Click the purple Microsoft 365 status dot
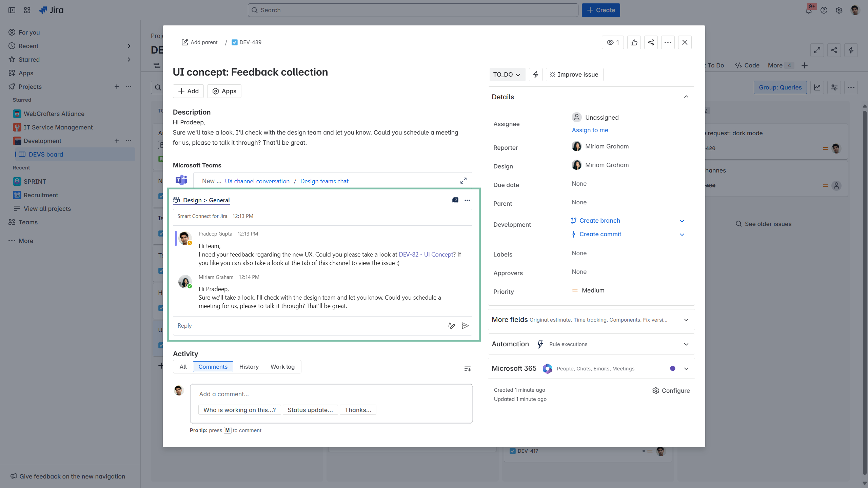The image size is (868, 488). 672,368
